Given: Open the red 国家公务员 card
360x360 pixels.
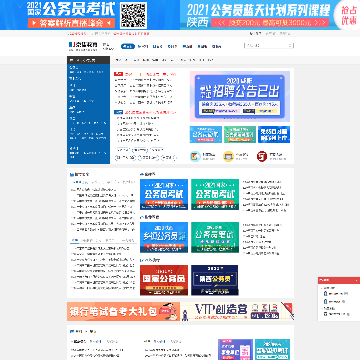Looking at the screenshot, I should pos(164,280).
